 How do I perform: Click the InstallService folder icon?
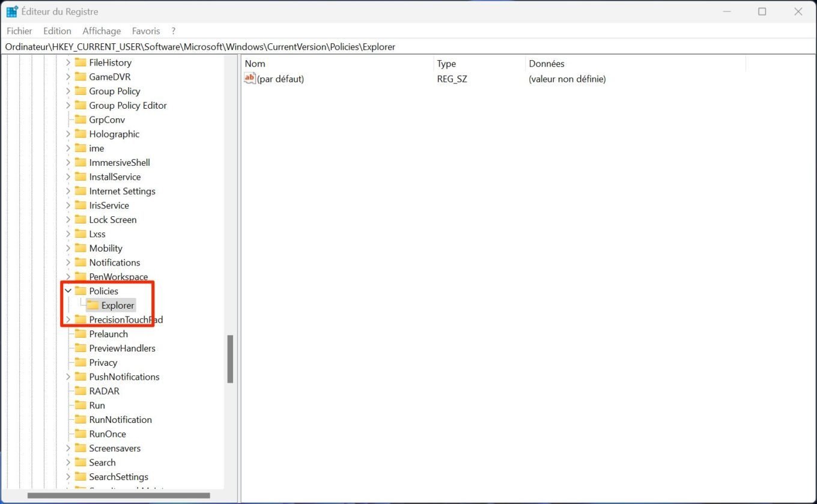(80, 177)
